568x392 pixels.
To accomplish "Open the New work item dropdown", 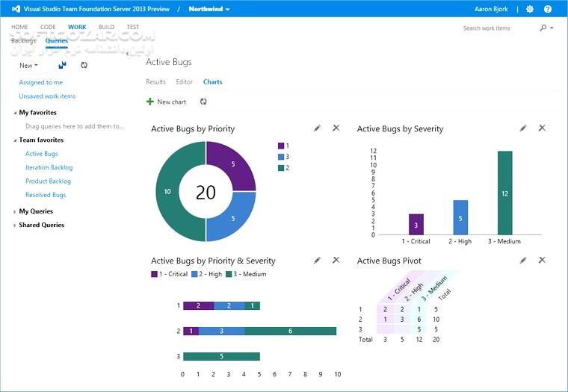I will pos(28,66).
